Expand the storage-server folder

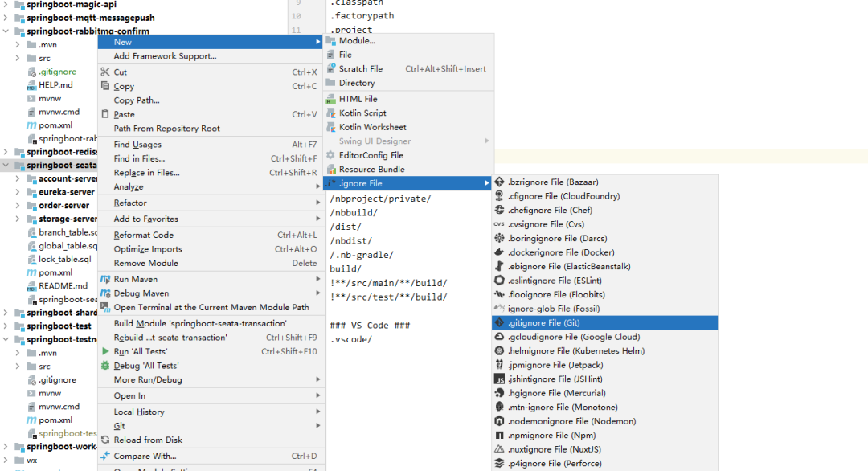point(18,219)
